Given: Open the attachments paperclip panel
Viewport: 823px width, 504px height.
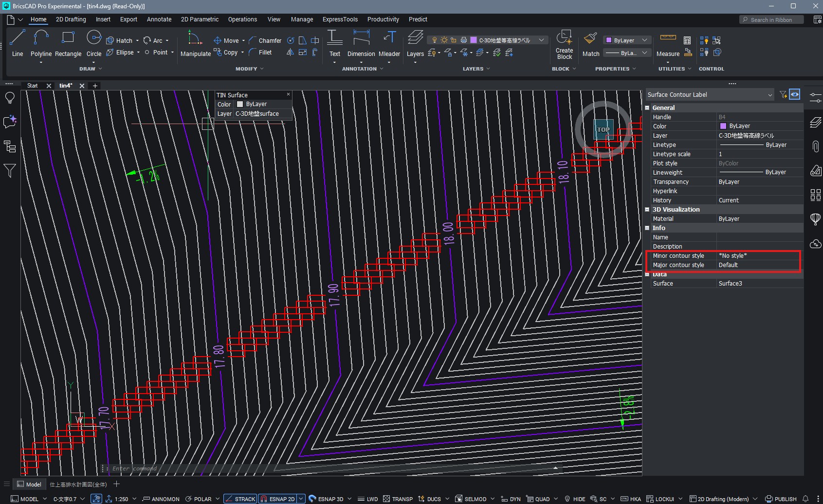Looking at the screenshot, I should pos(816,146).
